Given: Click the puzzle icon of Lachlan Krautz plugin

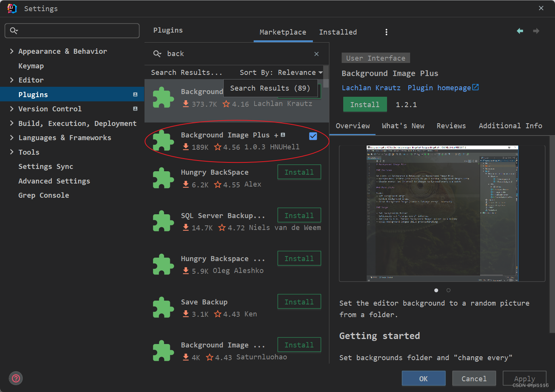Looking at the screenshot, I should [163, 98].
